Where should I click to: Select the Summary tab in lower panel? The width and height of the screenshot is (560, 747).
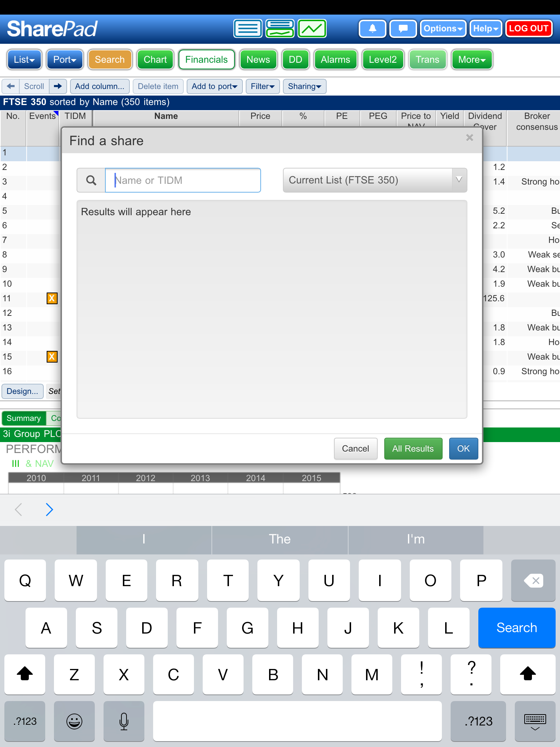[24, 418]
